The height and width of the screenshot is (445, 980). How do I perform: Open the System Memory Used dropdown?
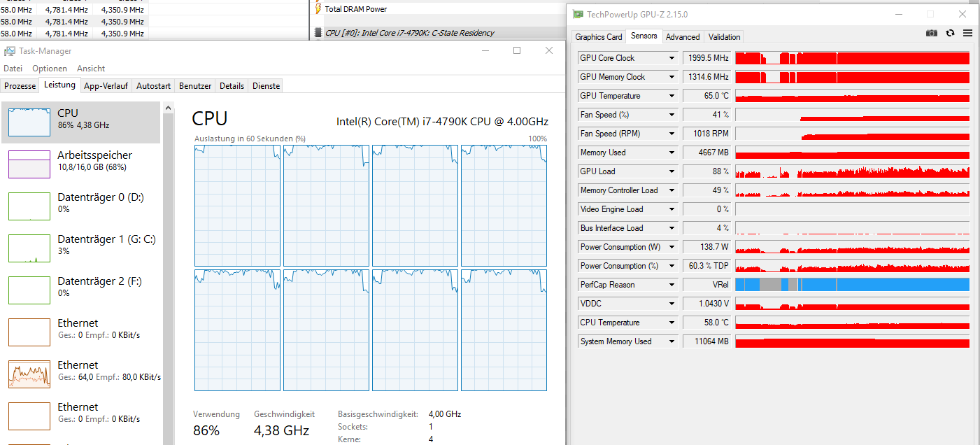click(672, 341)
